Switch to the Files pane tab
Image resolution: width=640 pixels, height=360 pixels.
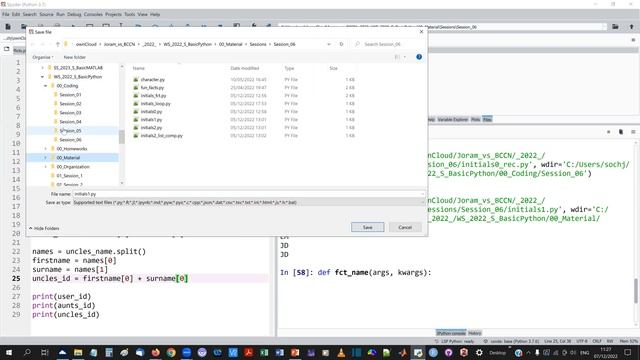pyautogui.click(x=487, y=120)
